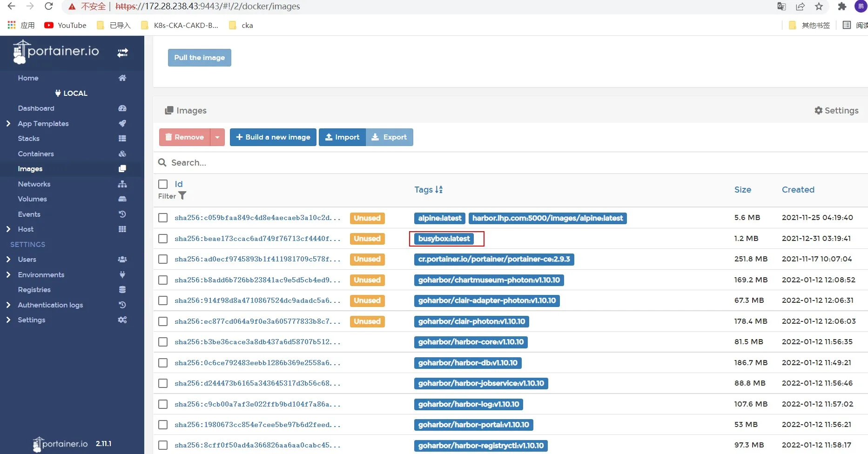Sort the table by Created column
868x454 pixels.
[798, 189]
